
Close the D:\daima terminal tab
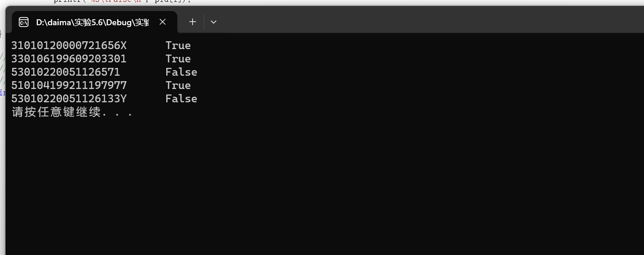tap(163, 22)
